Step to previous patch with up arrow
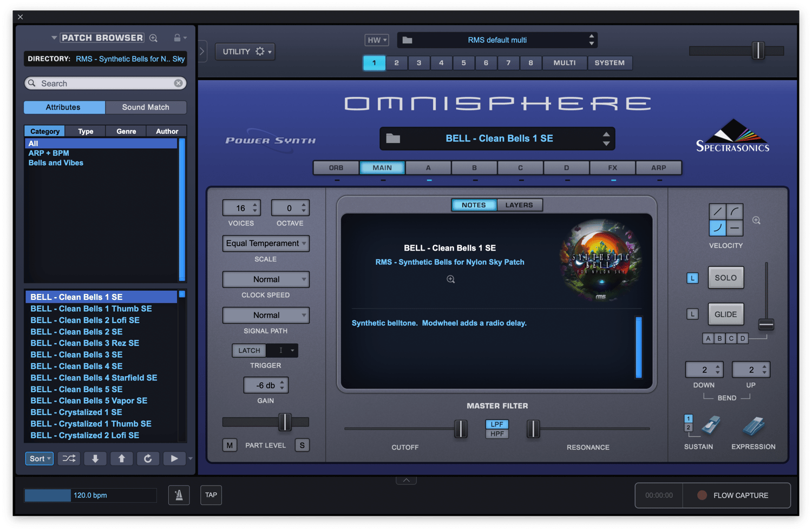The image size is (812, 531). click(x=121, y=458)
